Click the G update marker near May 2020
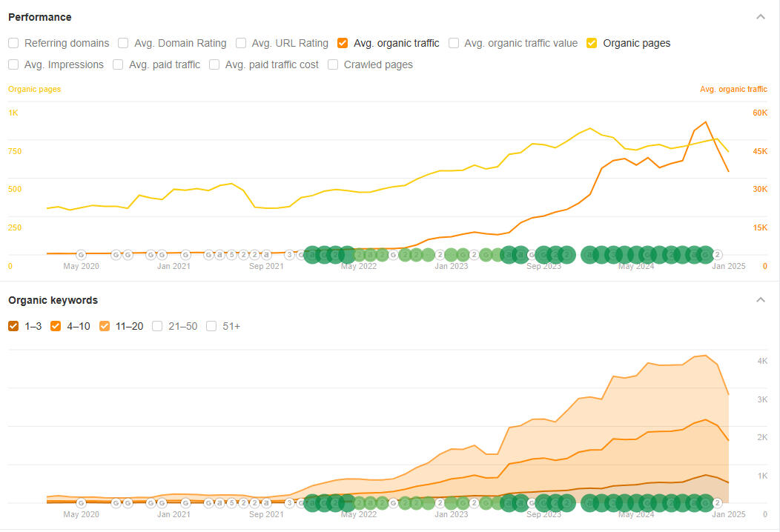780x532 pixels. [x=82, y=254]
